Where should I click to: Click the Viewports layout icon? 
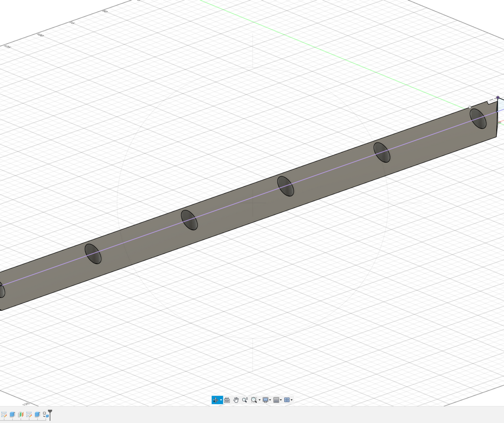click(x=287, y=400)
